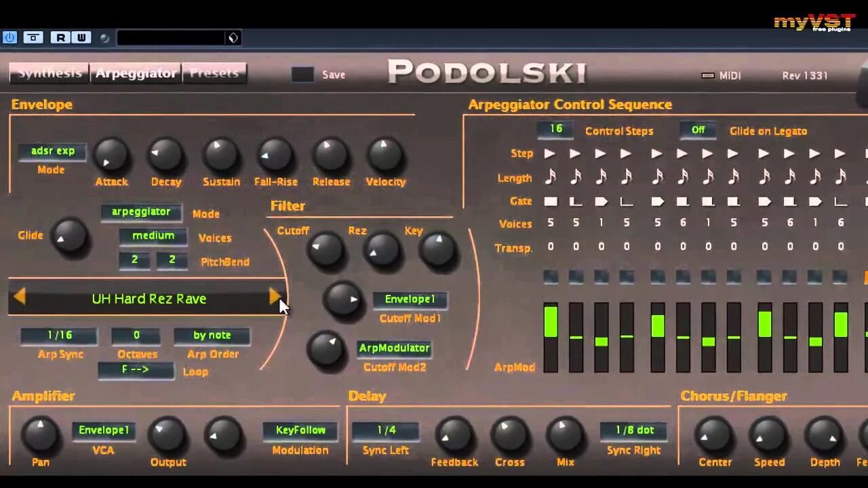
Task: Click the Gate shape icon for step 1
Action: pyautogui.click(x=551, y=201)
